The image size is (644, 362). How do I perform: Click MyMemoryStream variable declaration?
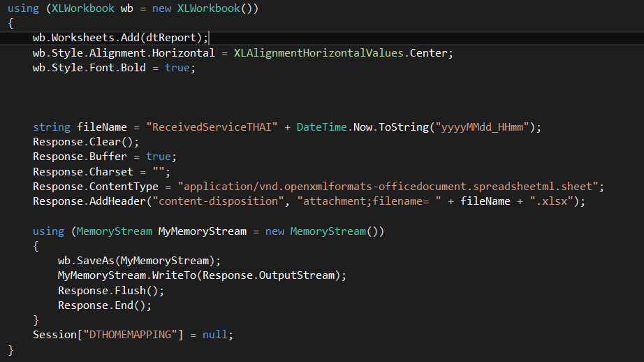(202, 231)
